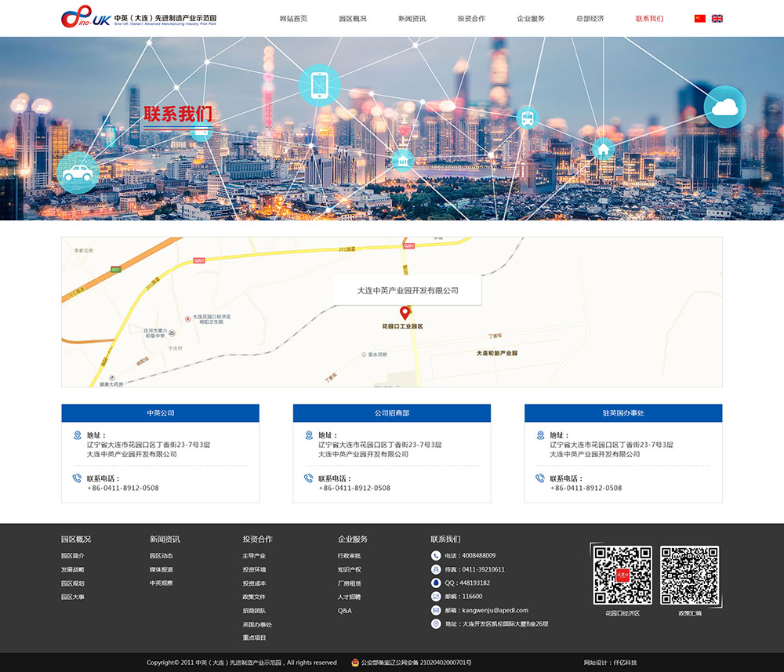This screenshot has height=672, width=784.
Task: Click the email envelope icon next to kangwenju@apedl.com
Action: click(434, 609)
